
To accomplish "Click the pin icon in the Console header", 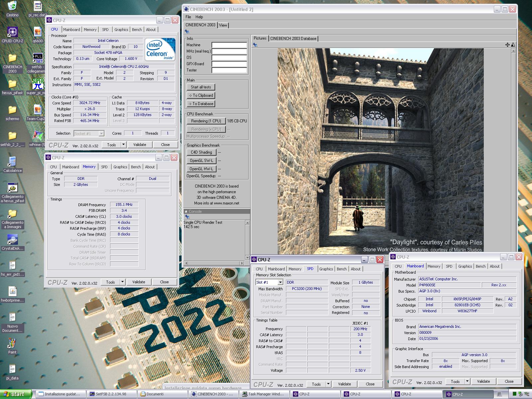I will pyautogui.click(x=187, y=217).
